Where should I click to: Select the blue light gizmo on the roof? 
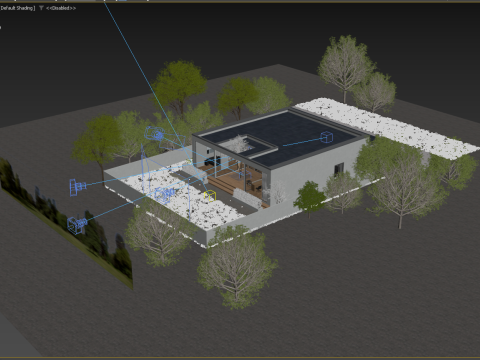pos(327,137)
